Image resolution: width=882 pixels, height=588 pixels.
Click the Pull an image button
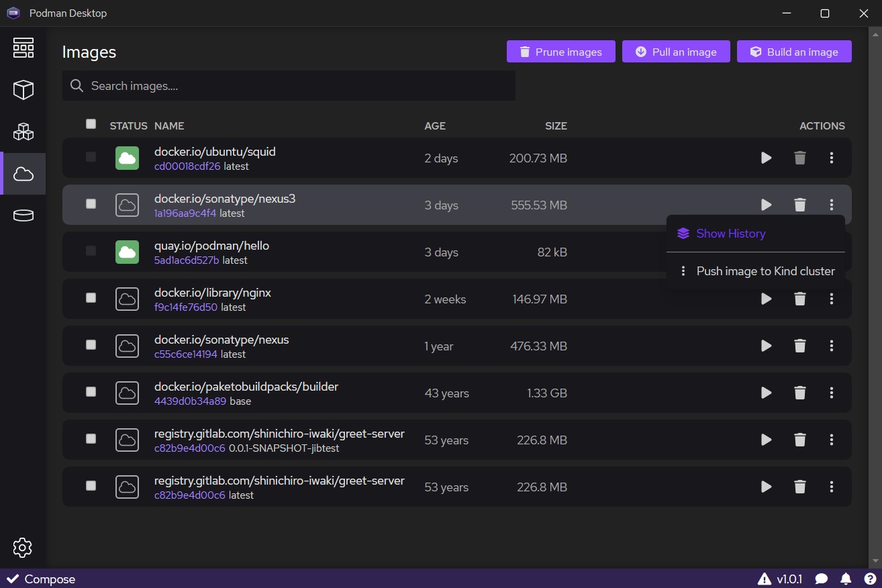(676, 52)
